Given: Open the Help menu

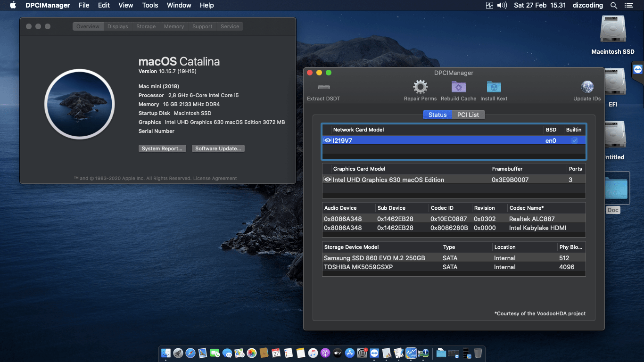Looking at the screenshot, I should (x=206, y=5).
